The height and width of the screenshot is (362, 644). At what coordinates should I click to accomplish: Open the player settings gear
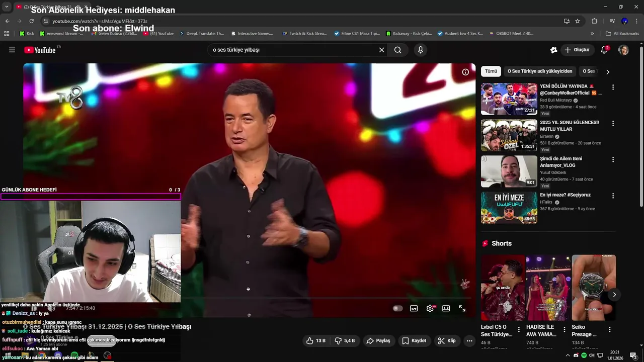tap(430, 308)
